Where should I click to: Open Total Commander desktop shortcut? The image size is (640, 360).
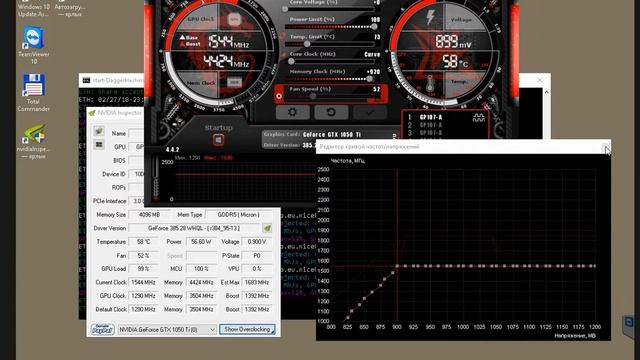pos(33,93)
